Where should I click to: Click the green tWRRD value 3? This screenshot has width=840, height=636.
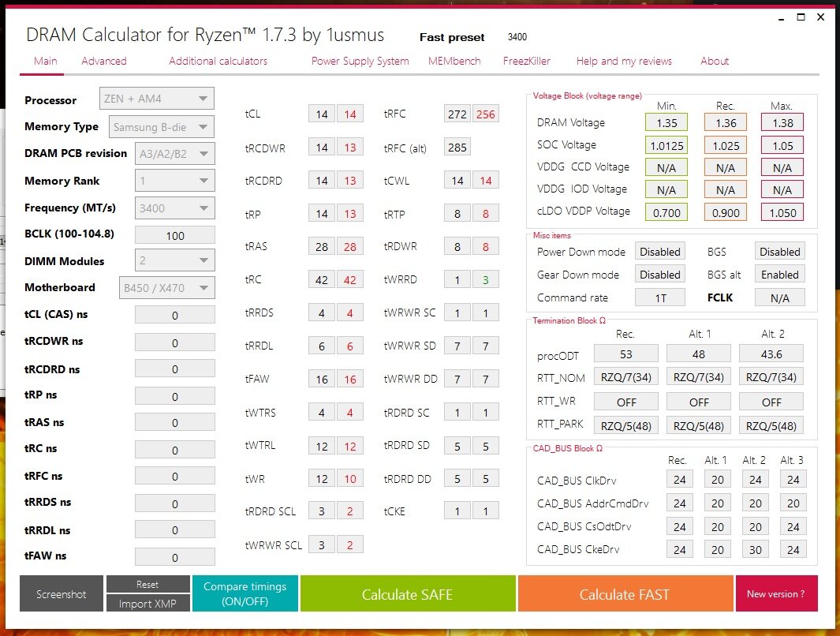pyautogui.click(x=485, y=279)
